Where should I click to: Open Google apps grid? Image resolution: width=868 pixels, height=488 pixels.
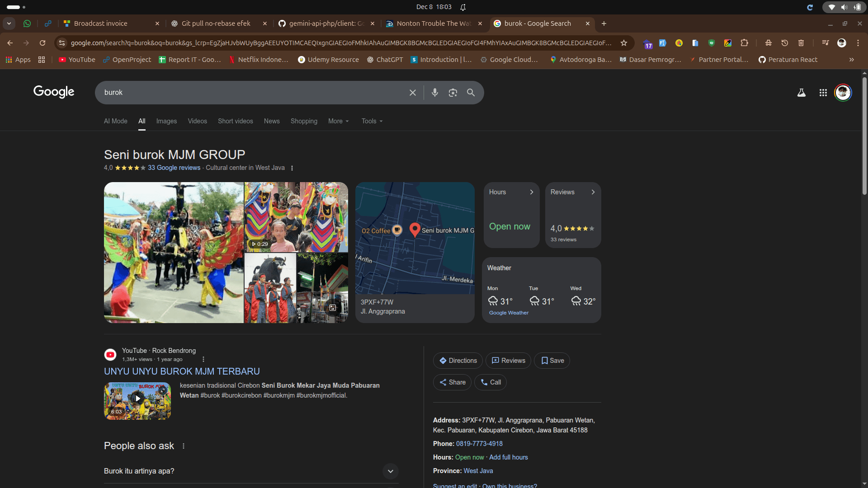click(823, 93)
